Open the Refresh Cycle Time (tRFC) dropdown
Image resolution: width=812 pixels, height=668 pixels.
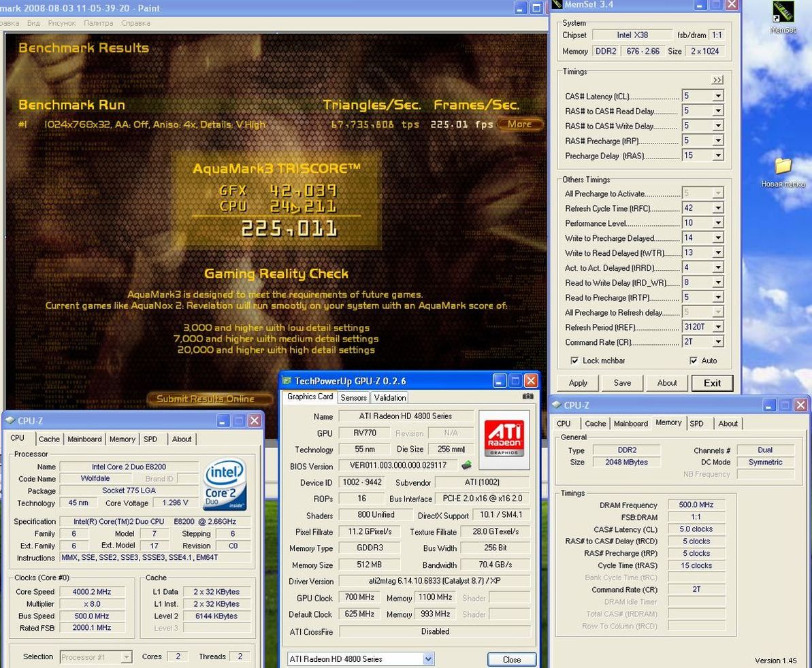pos(718,208)
